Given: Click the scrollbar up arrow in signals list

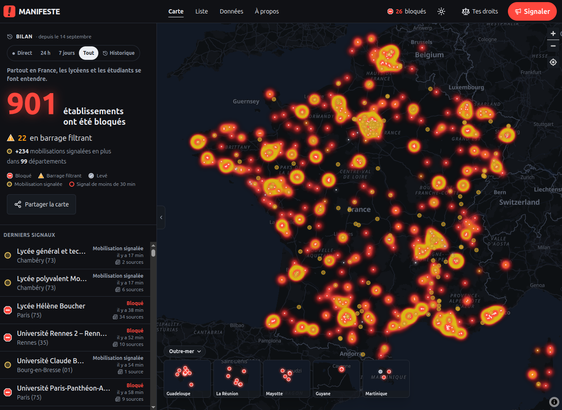Looking at the screenshot, I should coord(153,245).
